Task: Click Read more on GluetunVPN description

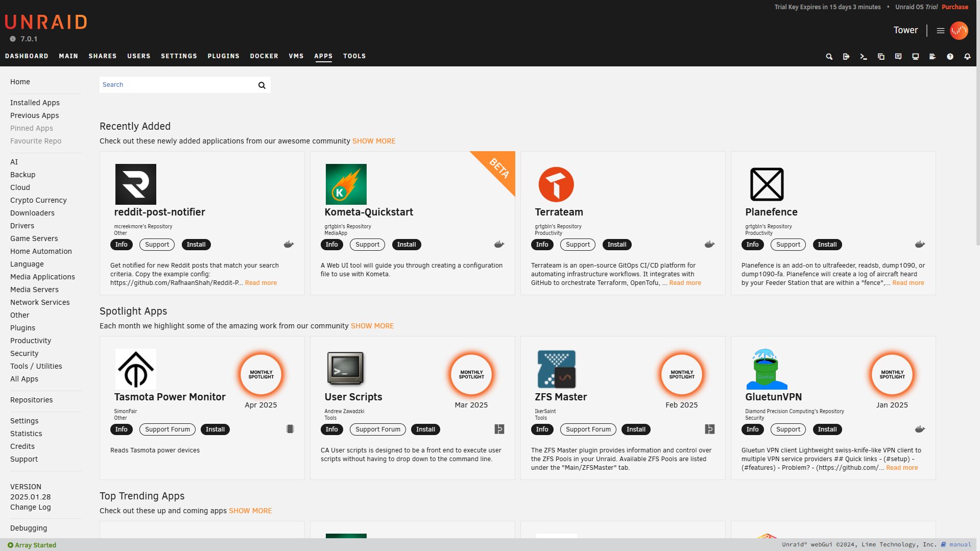Action: [902, 468]
